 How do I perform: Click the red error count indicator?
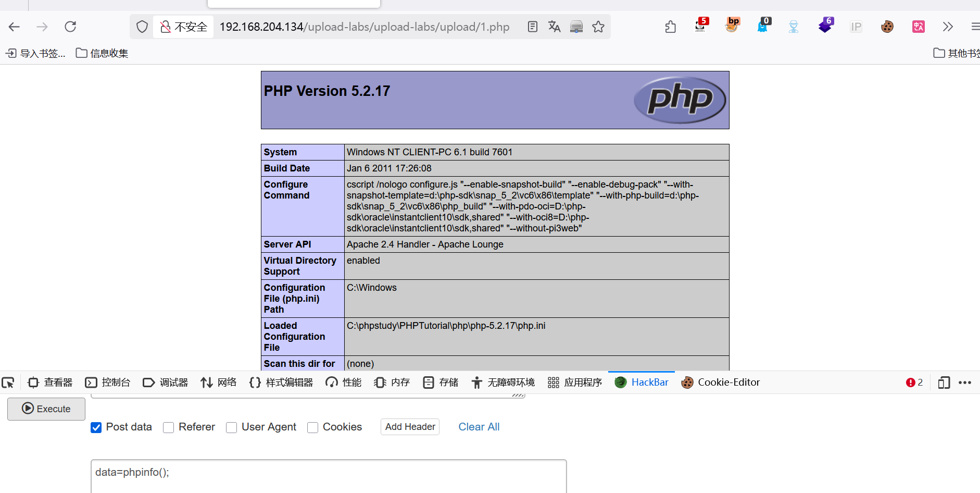(914, 383)
